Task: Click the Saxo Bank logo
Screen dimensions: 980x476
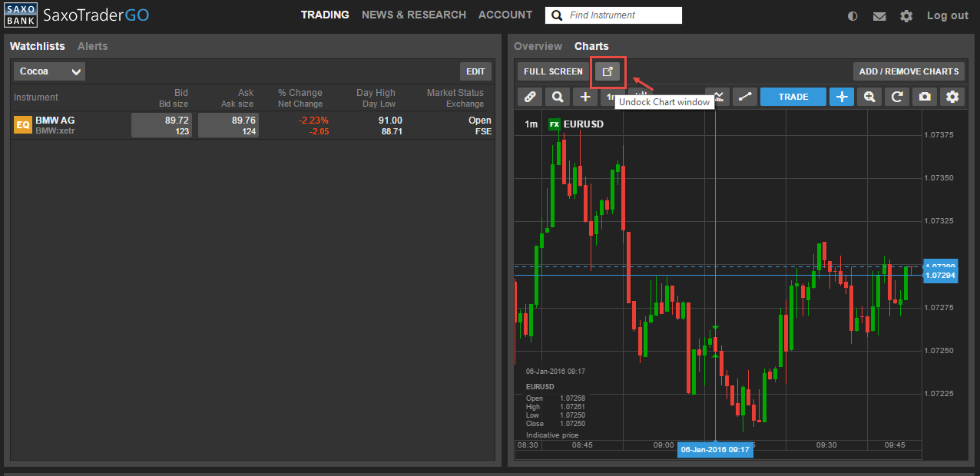Action: (x=21, y=15)
